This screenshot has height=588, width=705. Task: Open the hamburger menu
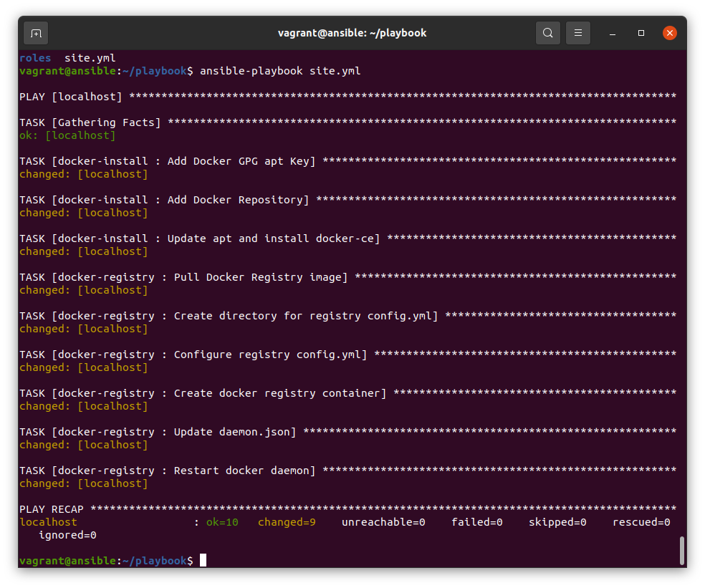click(x=577, y=33)
